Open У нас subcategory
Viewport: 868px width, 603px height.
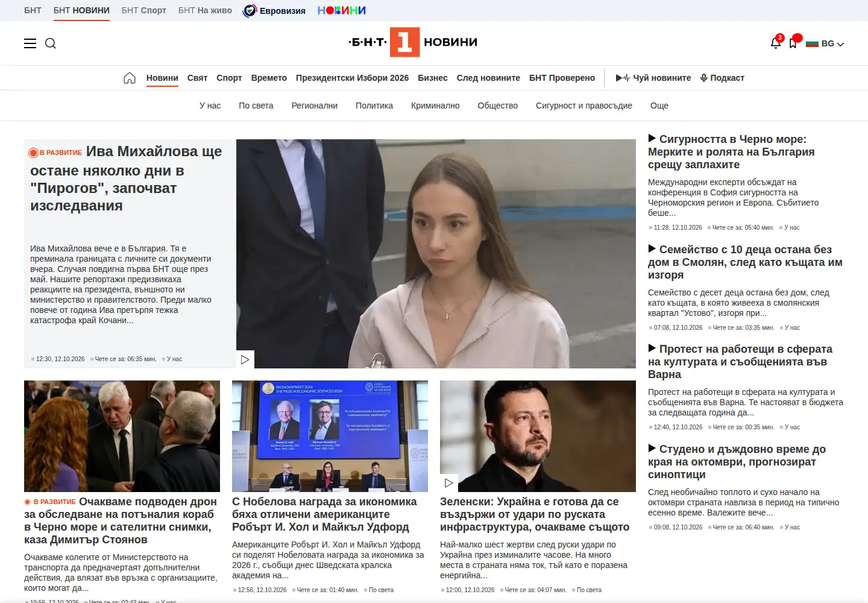210,106
